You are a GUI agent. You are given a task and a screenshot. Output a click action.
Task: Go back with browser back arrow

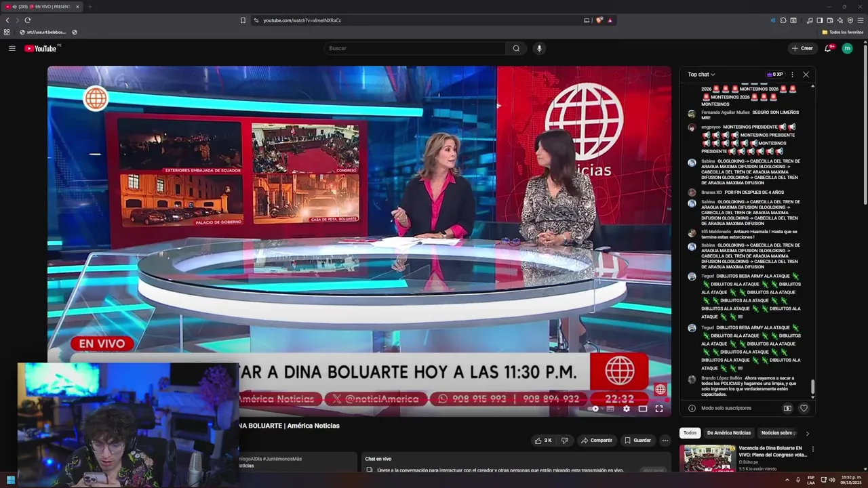[x=7, y=20]
